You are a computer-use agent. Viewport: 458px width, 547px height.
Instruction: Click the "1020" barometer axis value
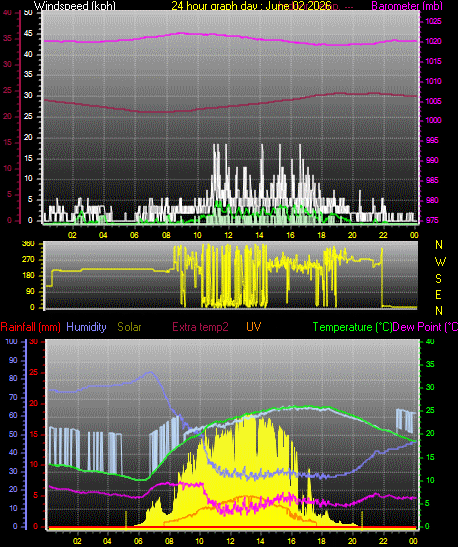coord(433,42)
